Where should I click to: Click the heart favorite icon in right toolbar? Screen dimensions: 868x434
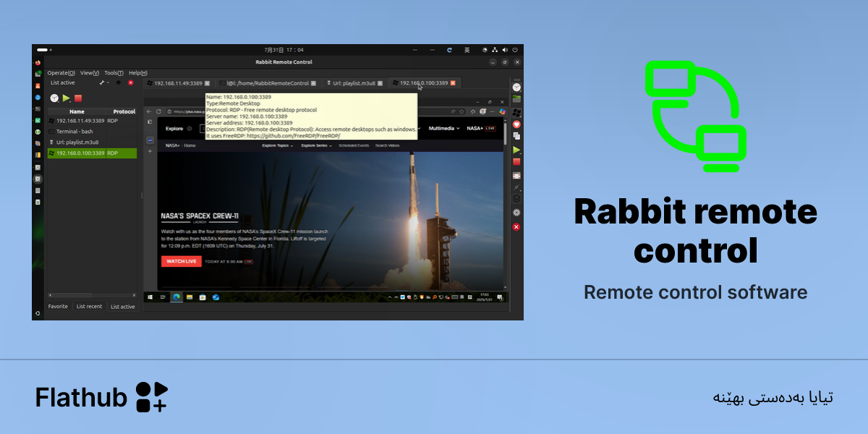point(516,124)
